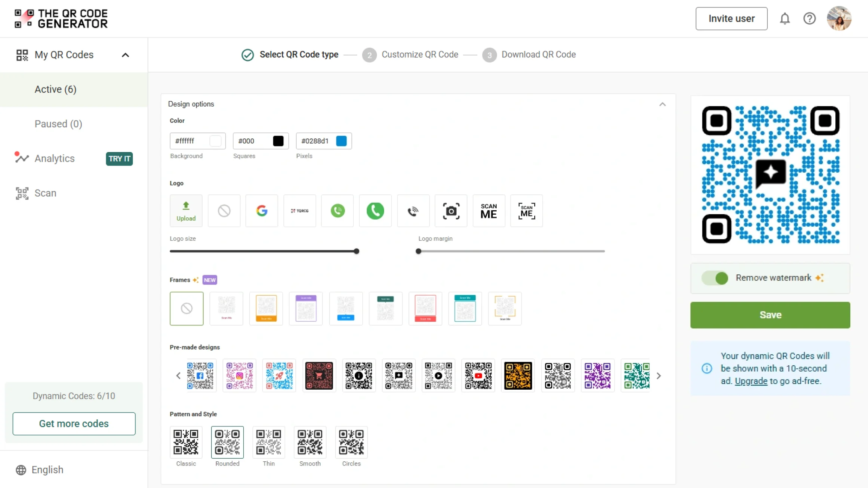This screenshot has height=488, width=868.
Task: Collapse the My QR Codes menu
Action: pyautogui.click(x=125, y=55)
